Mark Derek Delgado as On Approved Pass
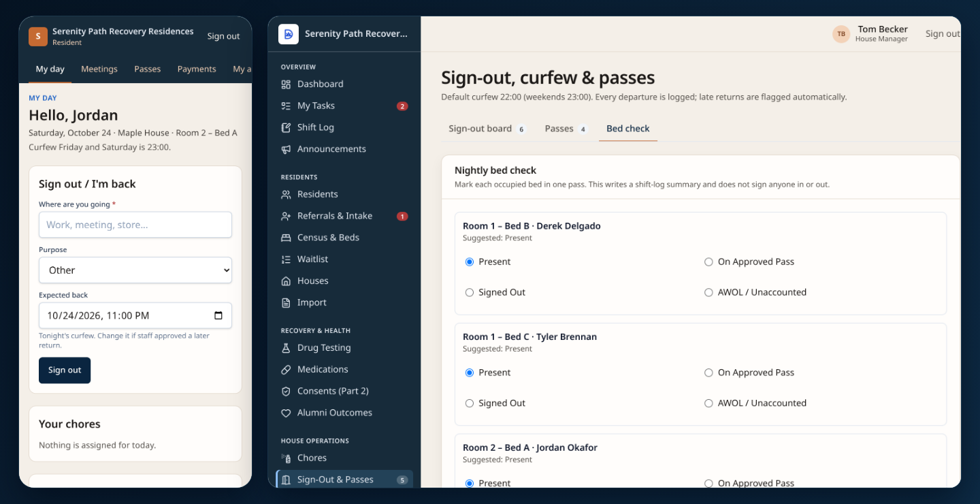Viewport: 980px width, 504px height. (x=708, y=262)
